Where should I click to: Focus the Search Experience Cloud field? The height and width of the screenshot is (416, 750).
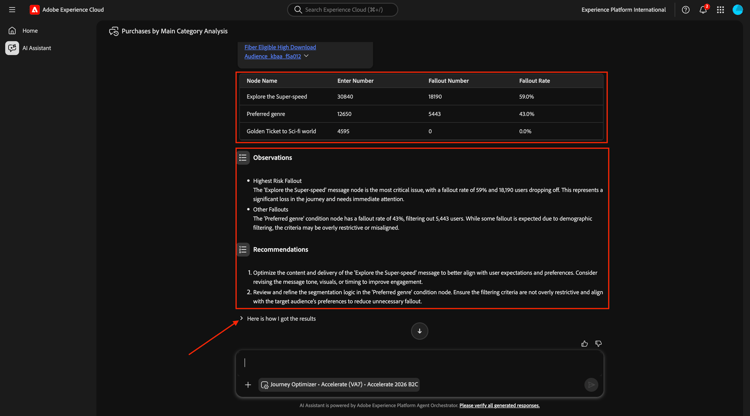pos(342,10)
